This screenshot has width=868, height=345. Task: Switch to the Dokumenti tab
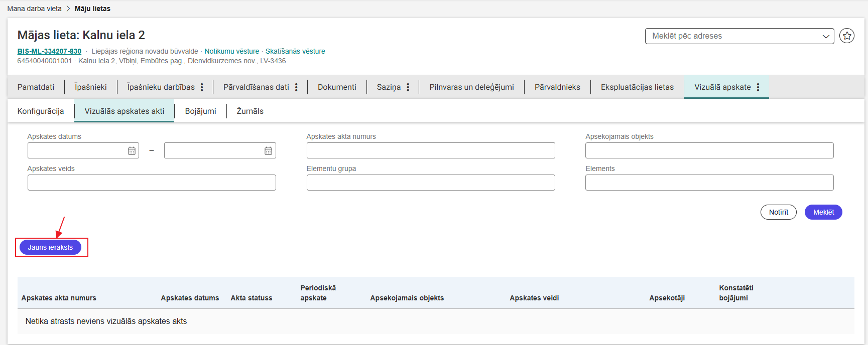tap(337, 87)
